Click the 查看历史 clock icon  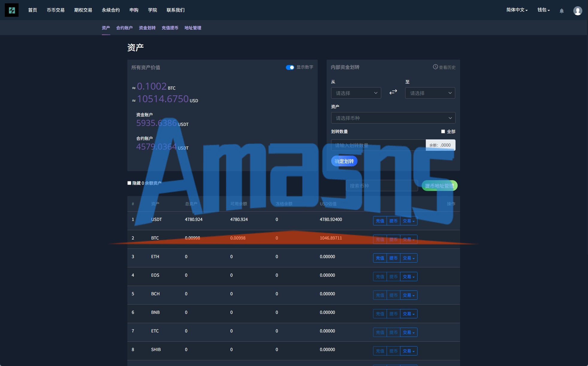(x=435, y=67)
